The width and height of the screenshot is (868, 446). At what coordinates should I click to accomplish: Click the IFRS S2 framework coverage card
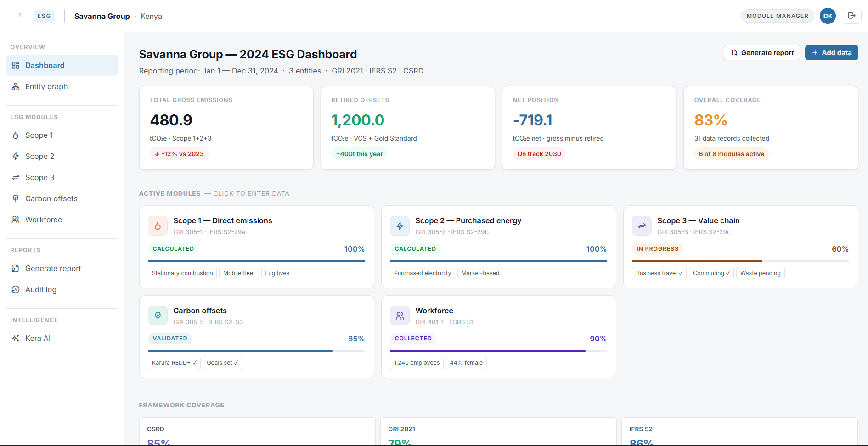click(x=739, y=431)
